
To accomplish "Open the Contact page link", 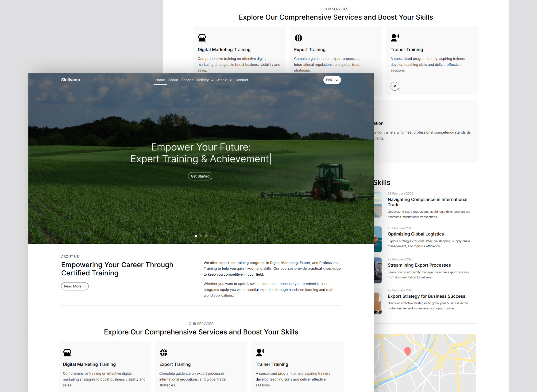I will 242,80.
